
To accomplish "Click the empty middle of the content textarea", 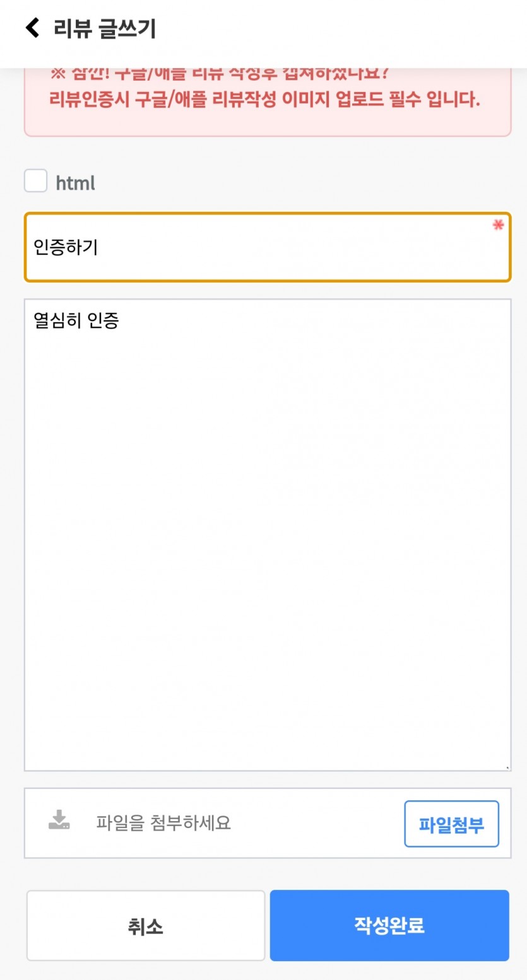I will [268, 535].
